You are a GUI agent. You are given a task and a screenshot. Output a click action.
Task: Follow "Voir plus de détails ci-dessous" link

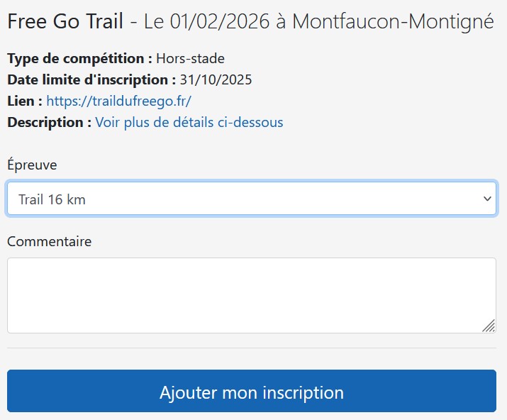pyautogui.click(x=189, y=122)
